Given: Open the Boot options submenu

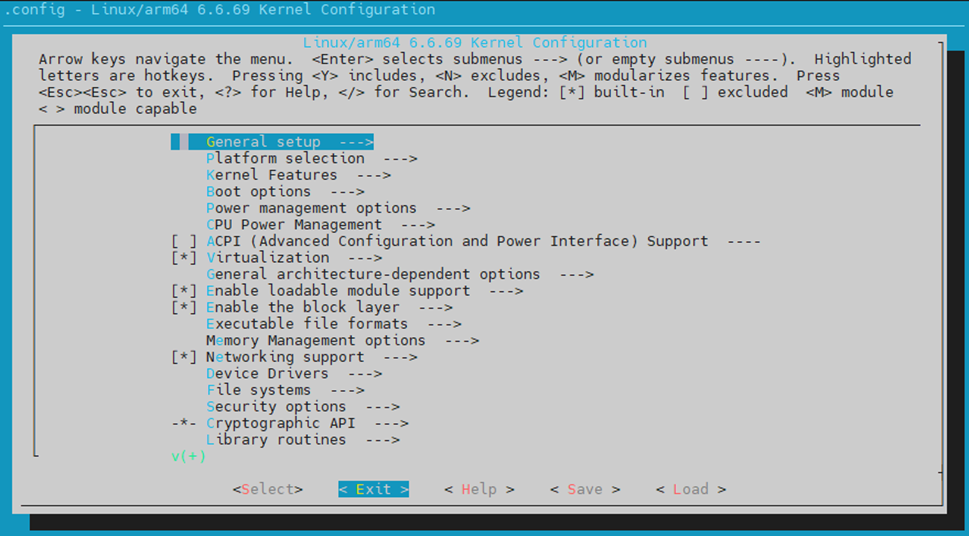Looking at the screenshot, I should [x=285, y=192].
